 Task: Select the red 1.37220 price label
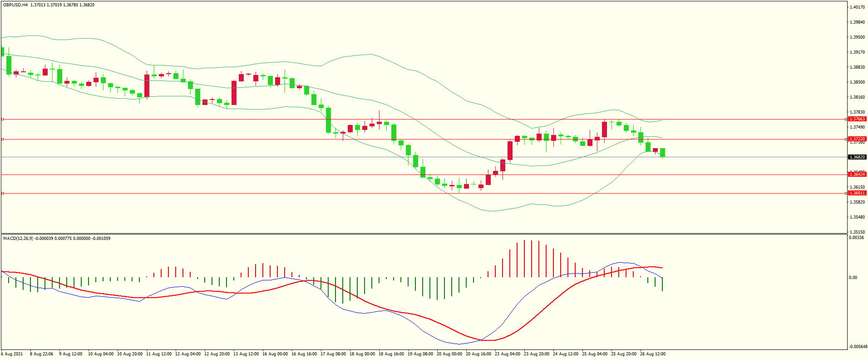coord(857,139)
